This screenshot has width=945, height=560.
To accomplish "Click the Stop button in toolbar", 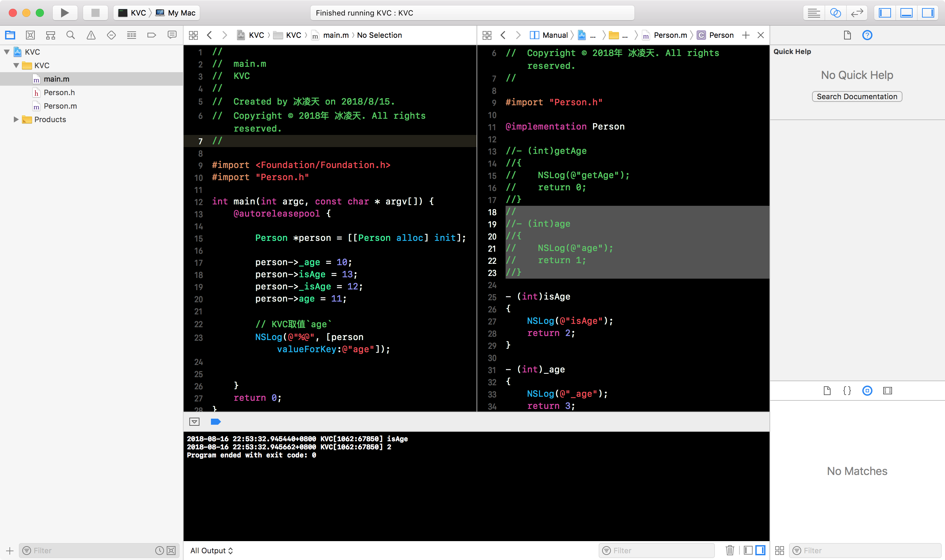I will 95,13.
